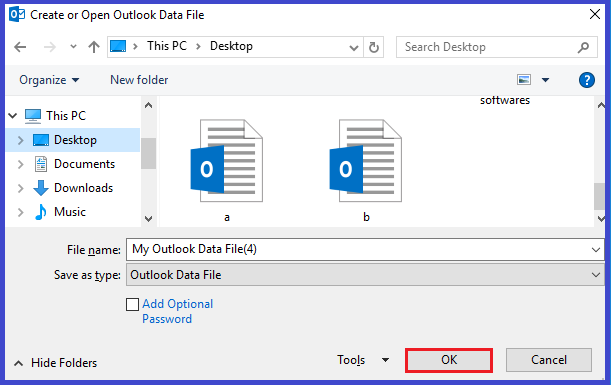Screen dimensions: 611x385
Task: Select 'Desktop' in address breadcrumb
Action: [x=231, y=46]
